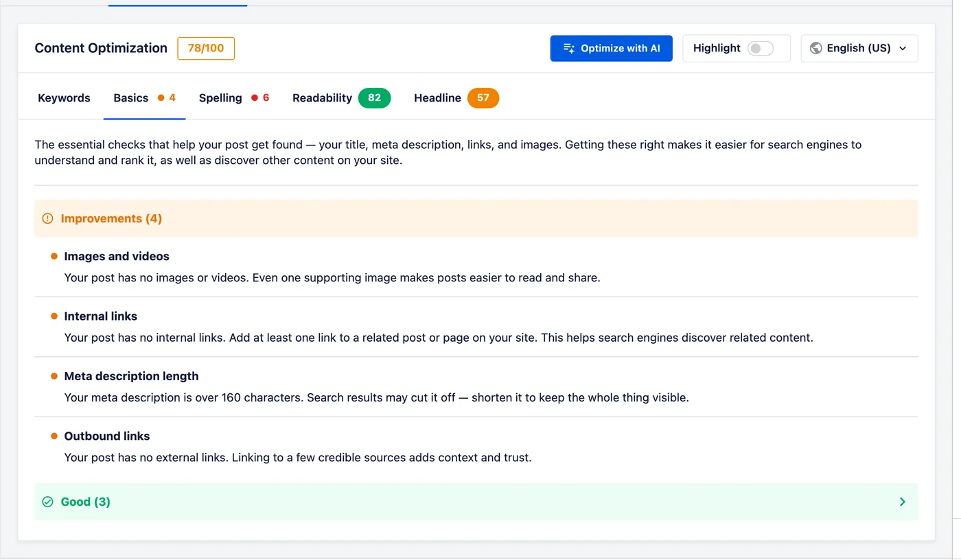This screenshot has width=961, height=560.
Task: Click the Content Optimization heading
Action: 101,49
